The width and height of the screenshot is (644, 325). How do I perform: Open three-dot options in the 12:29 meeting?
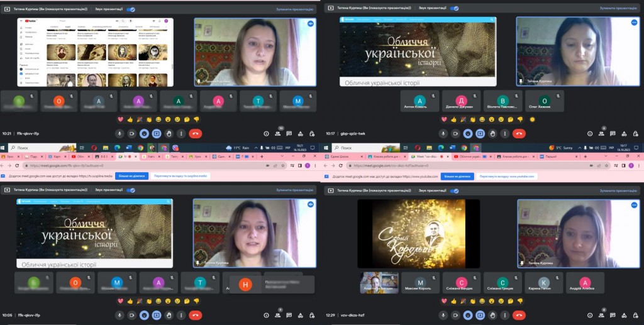click(x=505, y=315)
